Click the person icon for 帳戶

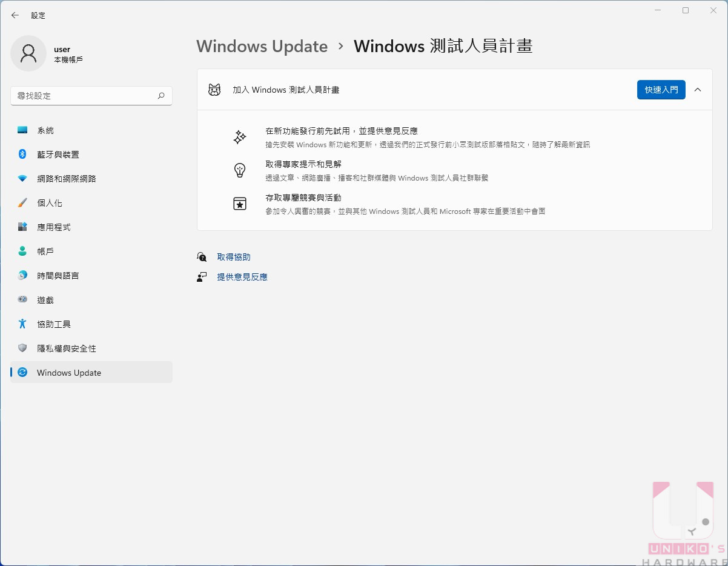(x=22, y=251)
